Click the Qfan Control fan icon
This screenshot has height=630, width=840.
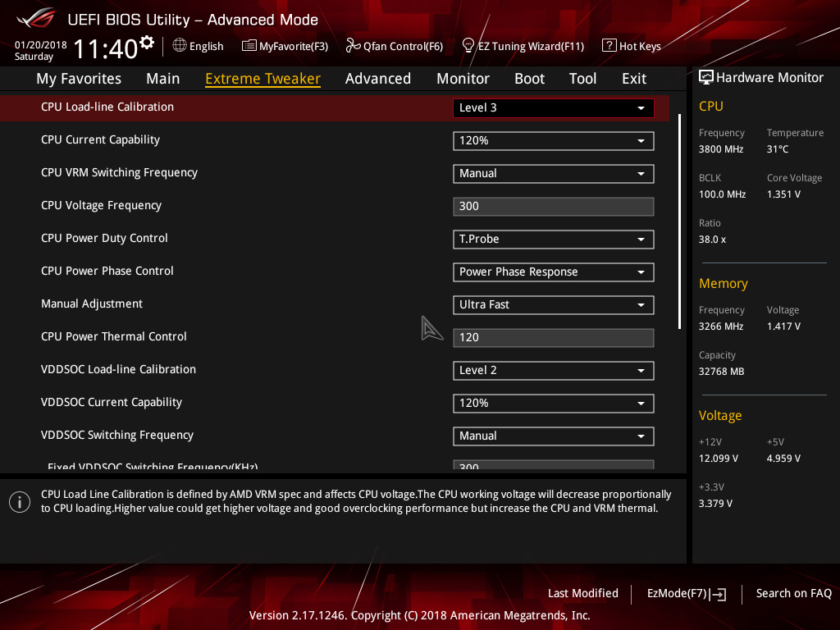point(353,46)
